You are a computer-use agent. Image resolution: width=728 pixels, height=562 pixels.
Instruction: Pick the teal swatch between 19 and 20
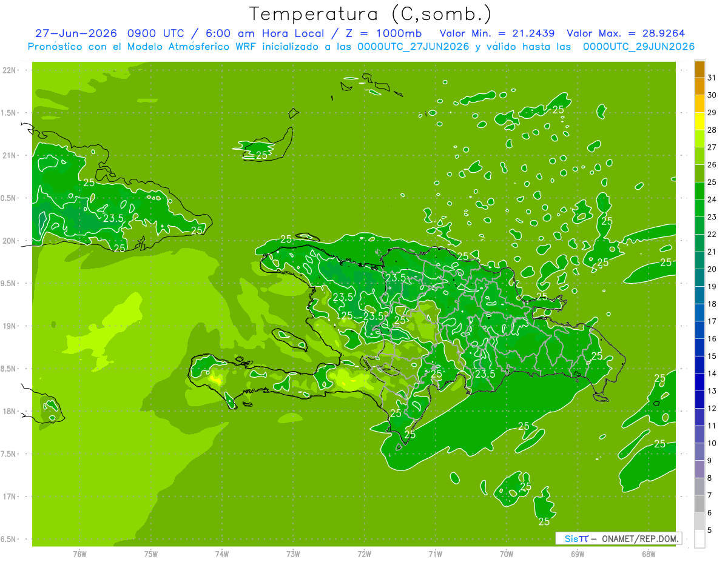[699, 278]
